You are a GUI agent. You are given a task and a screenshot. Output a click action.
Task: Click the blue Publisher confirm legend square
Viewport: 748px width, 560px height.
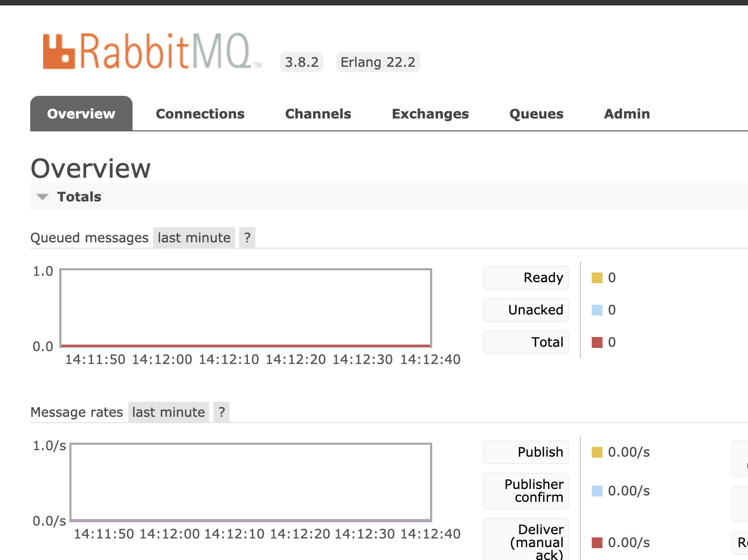coord(597,491)
